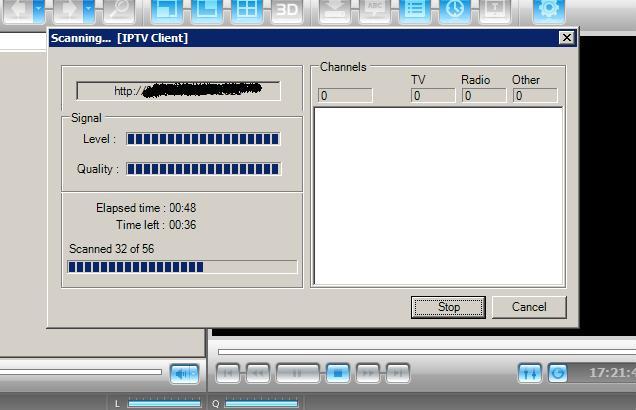Click the pause playback button

pyautogui.click(x=297, y=373)
